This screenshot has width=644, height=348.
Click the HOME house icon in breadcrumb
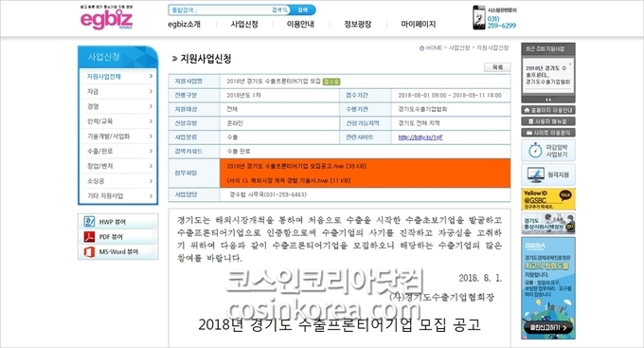(421, 48)
